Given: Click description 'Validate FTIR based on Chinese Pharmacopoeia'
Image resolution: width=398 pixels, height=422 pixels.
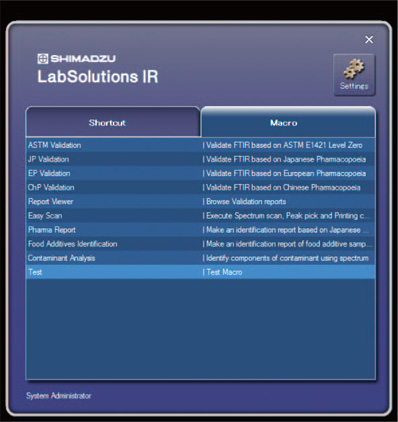Looking at the screenshot, I should [283, 187].
